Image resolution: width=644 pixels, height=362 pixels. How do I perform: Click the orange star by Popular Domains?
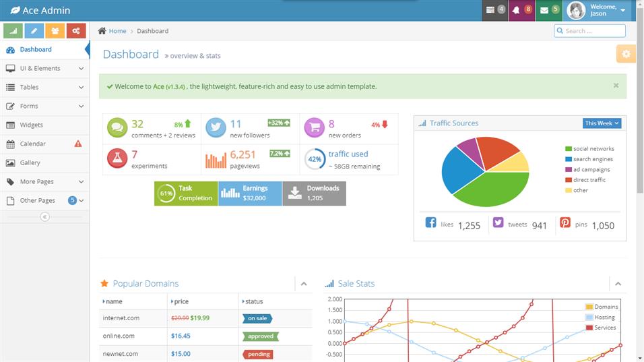[104, 283]
